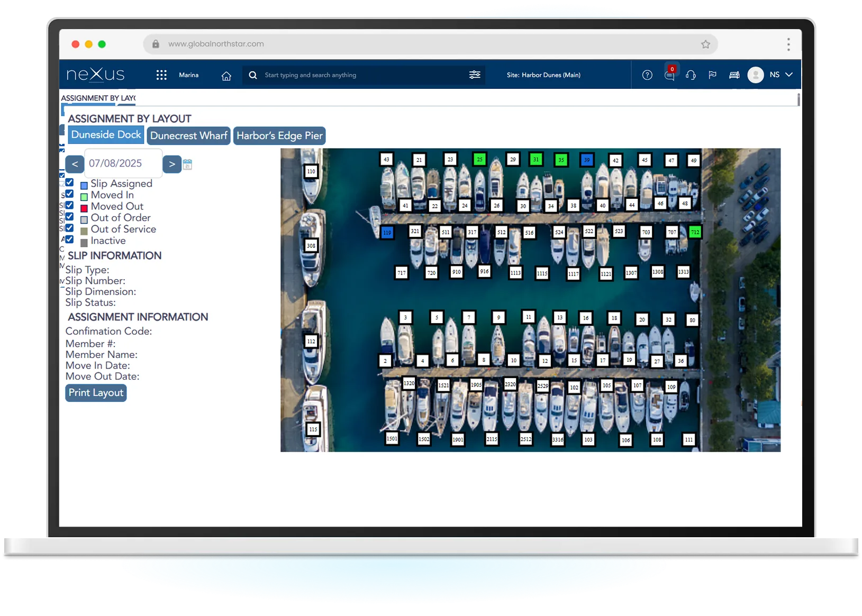Open the help question mark icon
This screenshot has height=616, width=862.
click(x=648, y=75)
